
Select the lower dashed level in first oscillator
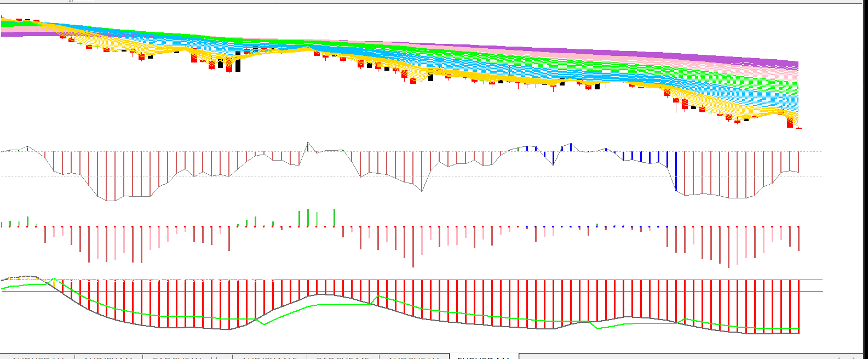pyautogui.click(x=810, y=176)
